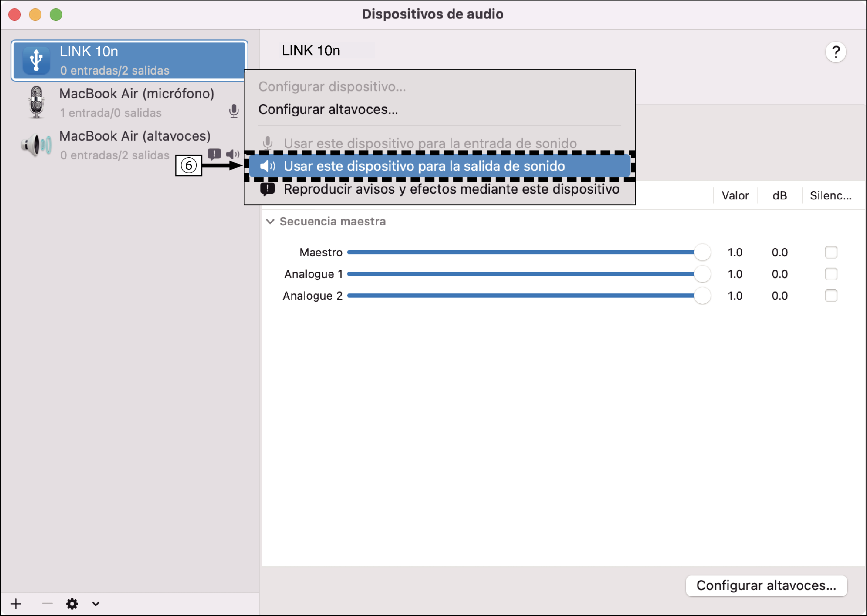
Task: Open the chevron dropdown at the bottom bar
Action: coord(95,603)
